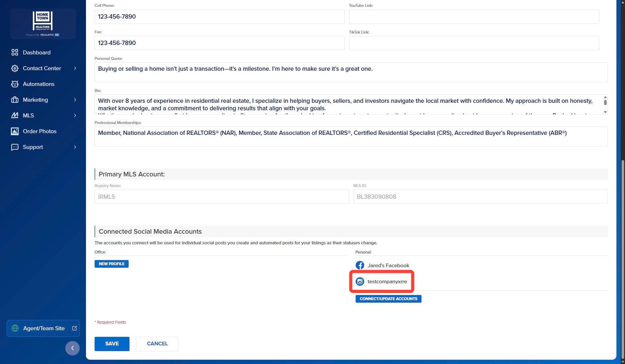The width and height of the screenshot is (625, 364).
Task: Click the Bio scrollbar up arrow
Action: tap(605, 97)
